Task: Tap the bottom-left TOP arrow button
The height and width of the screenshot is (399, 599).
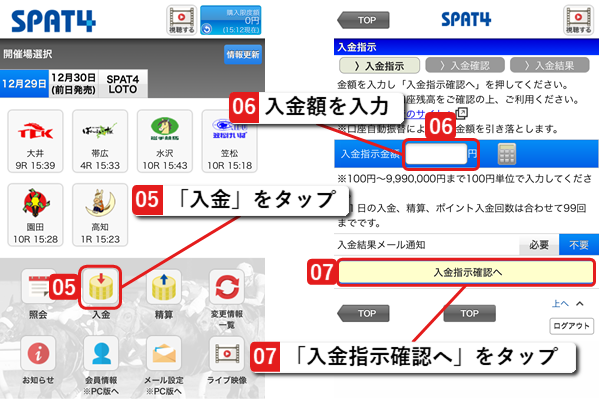Action: (x=363, y=313)
